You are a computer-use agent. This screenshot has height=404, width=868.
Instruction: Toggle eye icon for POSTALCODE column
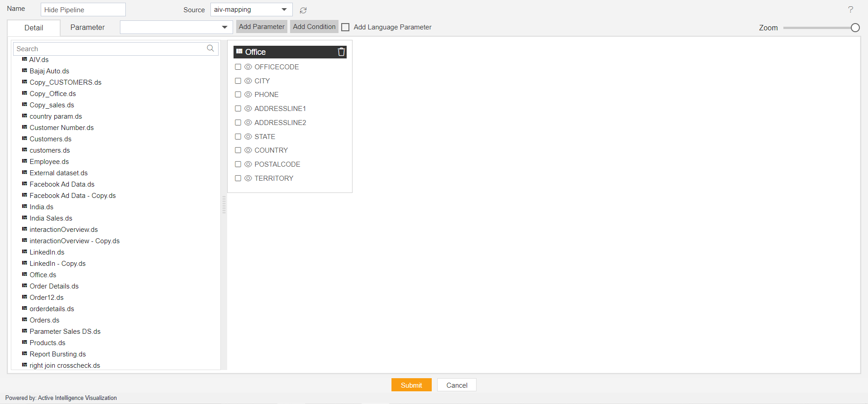pyautogui.click(x=248, y=164)
